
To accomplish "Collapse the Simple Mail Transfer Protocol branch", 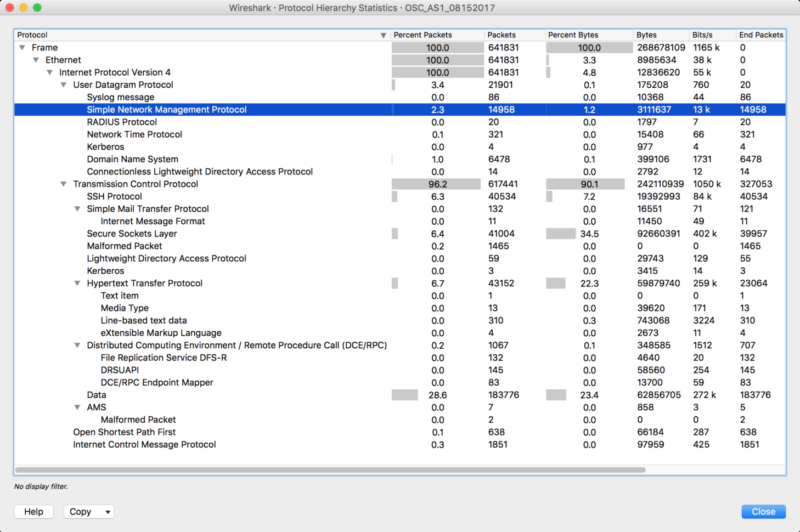I will coord(77,209).
